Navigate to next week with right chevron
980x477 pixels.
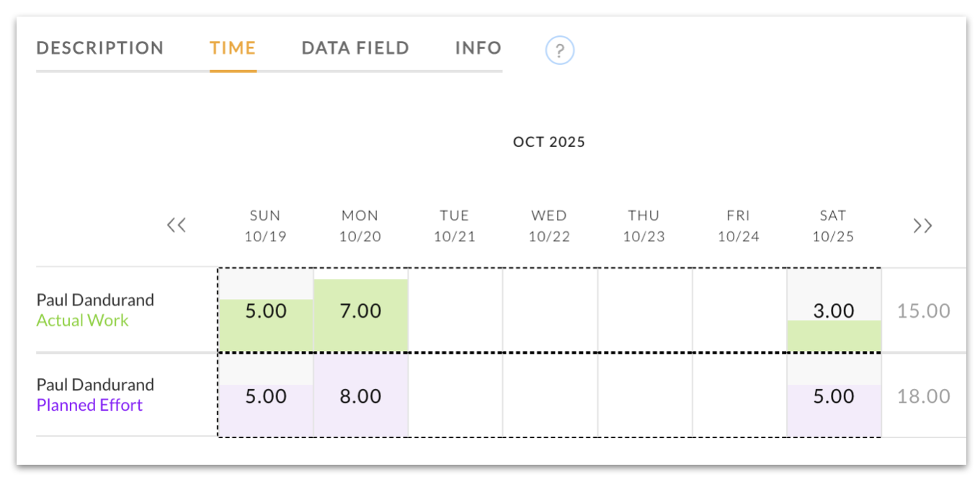coord(922,225)
